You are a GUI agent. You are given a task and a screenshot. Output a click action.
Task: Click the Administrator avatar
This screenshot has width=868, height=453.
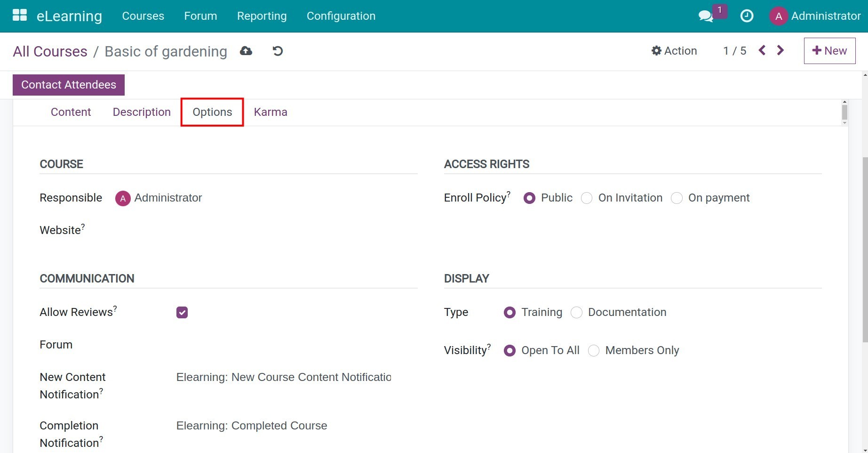point(778,16)
